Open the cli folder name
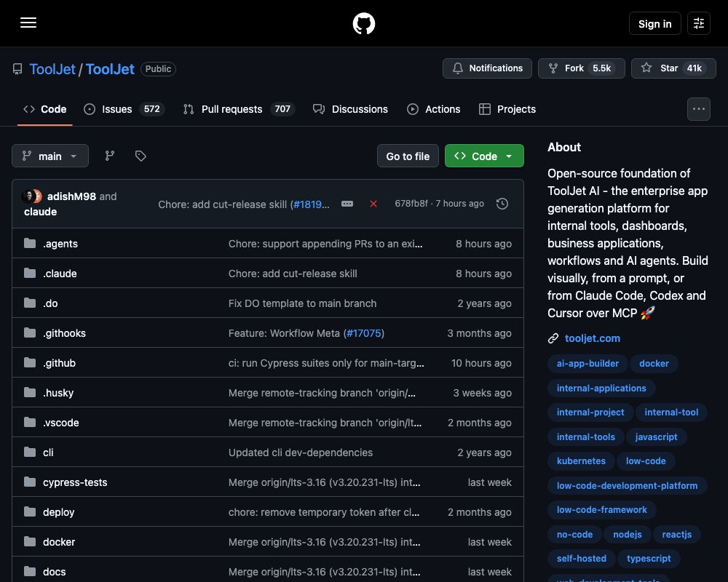Screen dimensions: 728x582 pos(48,453)
